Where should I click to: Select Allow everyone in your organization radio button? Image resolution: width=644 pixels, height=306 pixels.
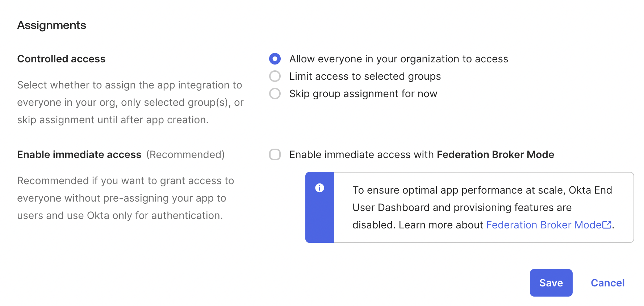pyautogui.click(x=275, y=59)
